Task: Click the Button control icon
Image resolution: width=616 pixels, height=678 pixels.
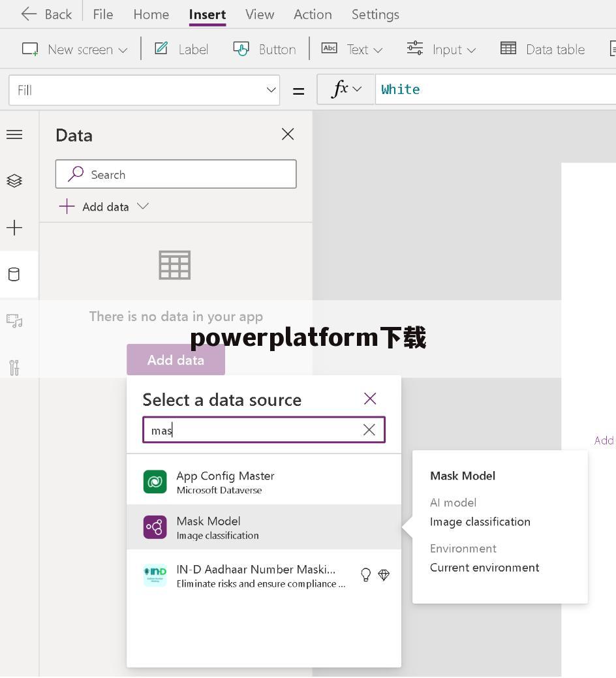Action: pyautogui.click(x=241, y=49)
